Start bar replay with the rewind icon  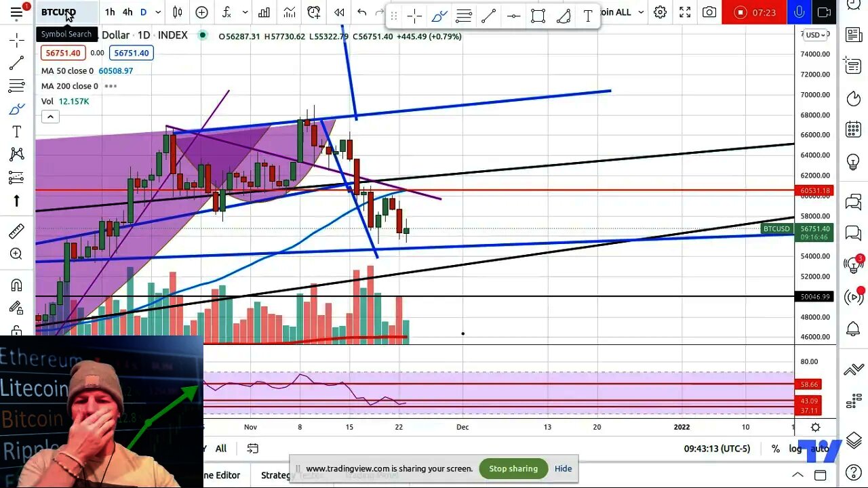click(x=339, y=12)
